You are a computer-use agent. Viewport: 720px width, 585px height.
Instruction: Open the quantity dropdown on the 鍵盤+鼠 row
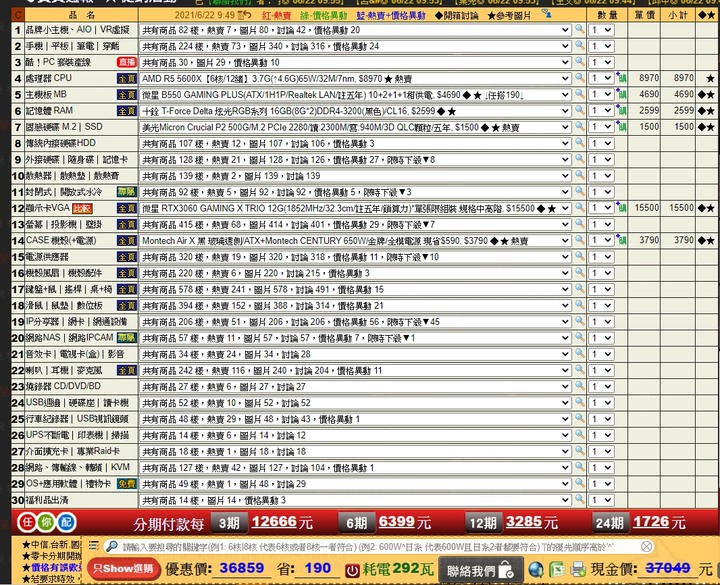coord(602,289)
